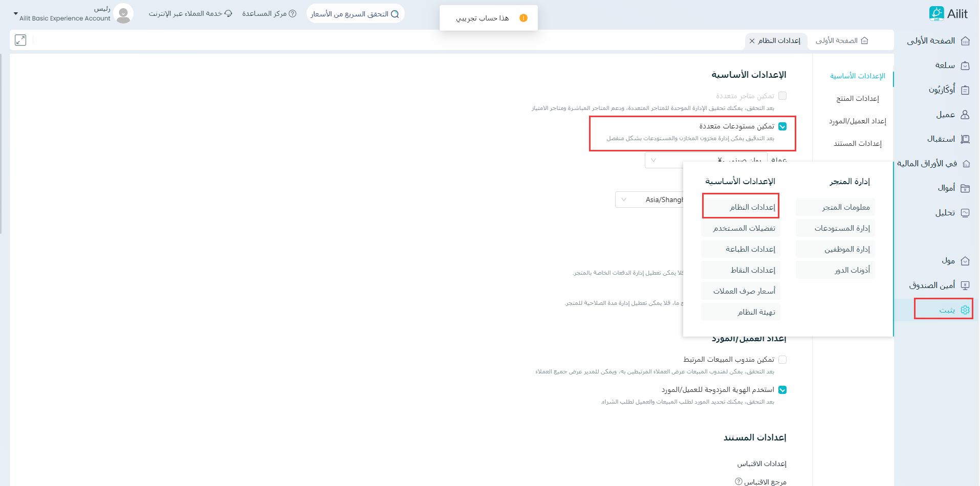Click the Ailit logo
This screenshot has height=486, width=980.
[x=948, y=14]
